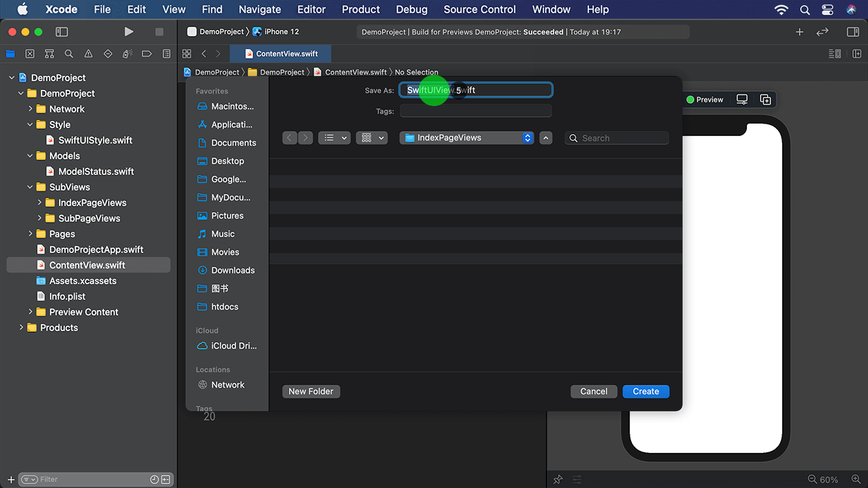Open the Source Control navigator
Viewport: 868px width, 488px height.
coord(30,54)
